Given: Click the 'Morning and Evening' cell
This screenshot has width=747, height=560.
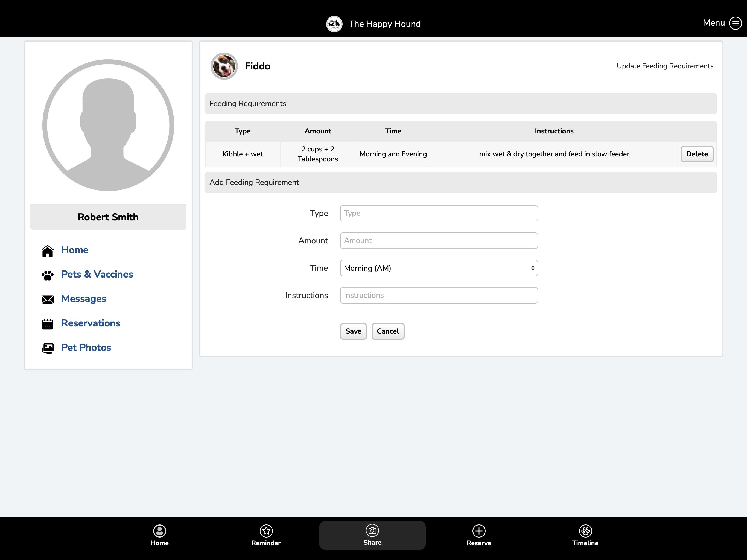Looking at the screenshot, I should coord(393,154).
